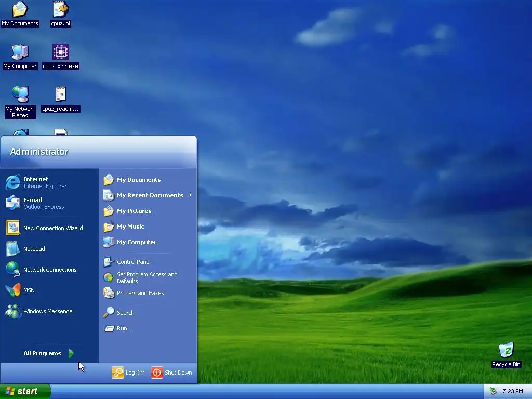Click the 'Printers and Faxes' menu label
The image size is (532, 399).
click(140, 293)
